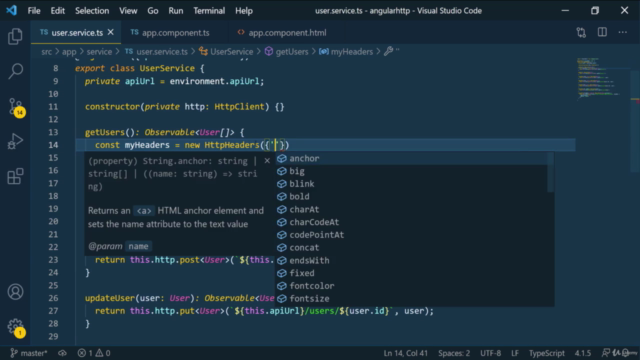
Task: Open editor More Actions ellipsis
Action: coord(622,32)
